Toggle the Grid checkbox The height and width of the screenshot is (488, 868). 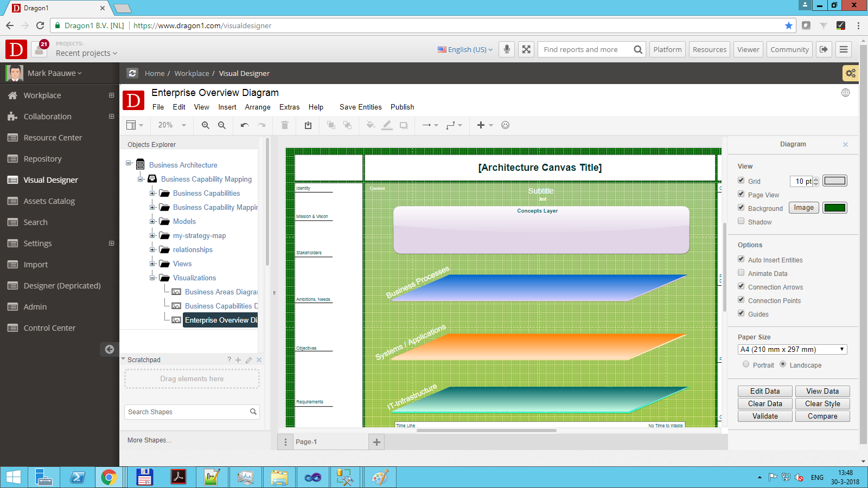pos(741,181)
